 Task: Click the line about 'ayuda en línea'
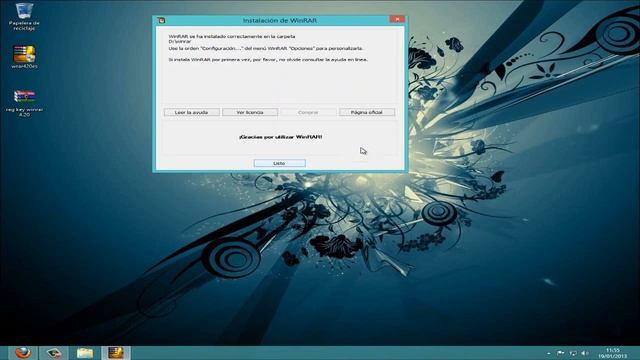click(268, 60)
